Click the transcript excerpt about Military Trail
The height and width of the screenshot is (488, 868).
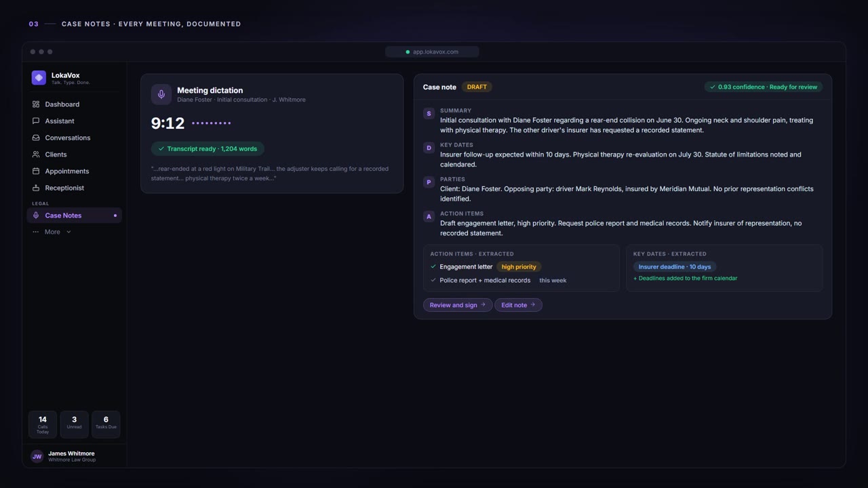point(270,174)
